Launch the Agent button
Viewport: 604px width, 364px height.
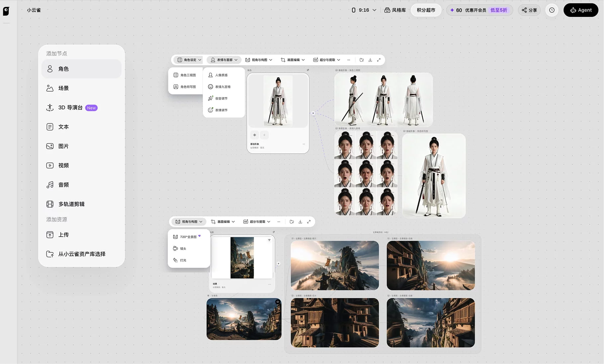coord(581,10)
